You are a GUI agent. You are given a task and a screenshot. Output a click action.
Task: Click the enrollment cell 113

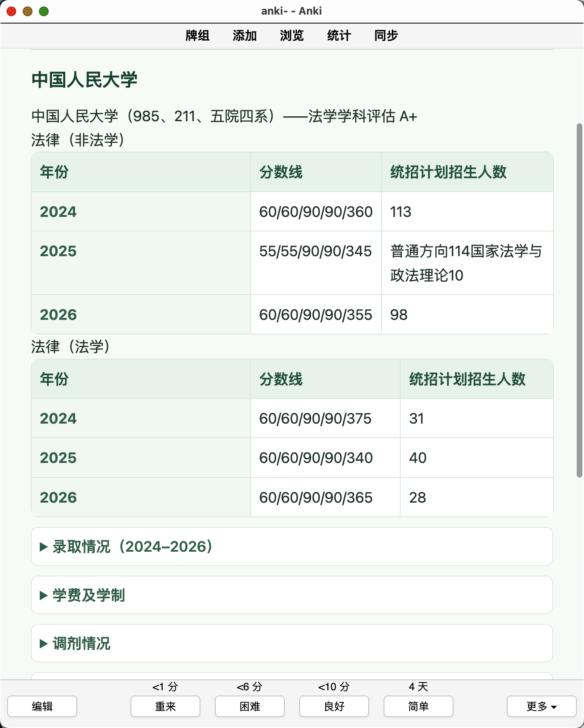tap(467, 212)
